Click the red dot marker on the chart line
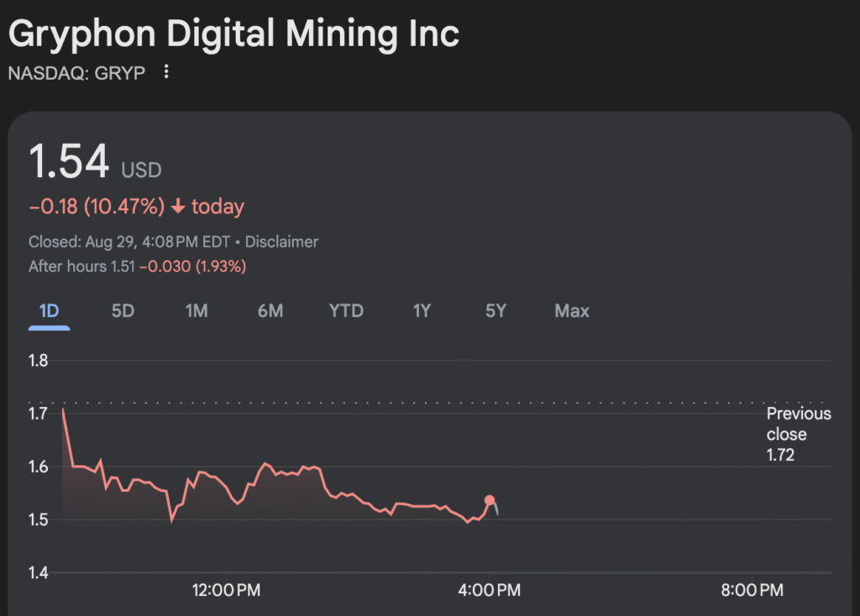The width and height of the screenshot is (860, 616). 490,500
